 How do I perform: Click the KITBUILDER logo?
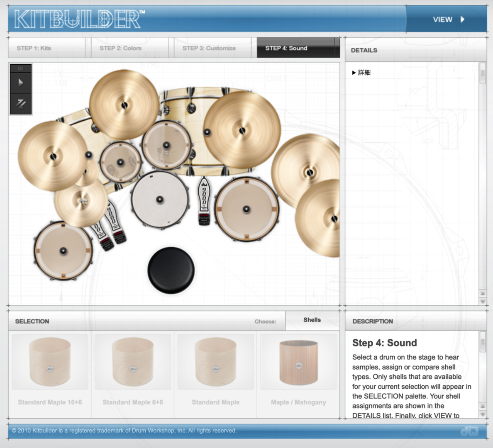80,19
